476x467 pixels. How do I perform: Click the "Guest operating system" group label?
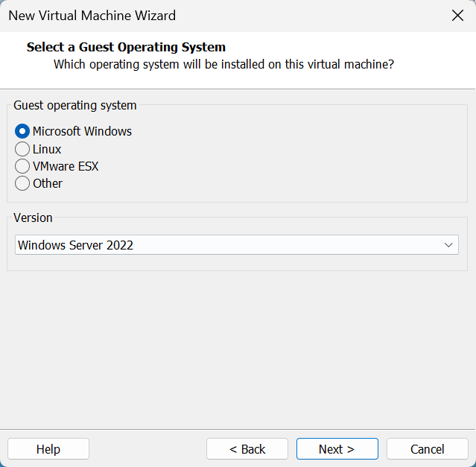(74, 105)
